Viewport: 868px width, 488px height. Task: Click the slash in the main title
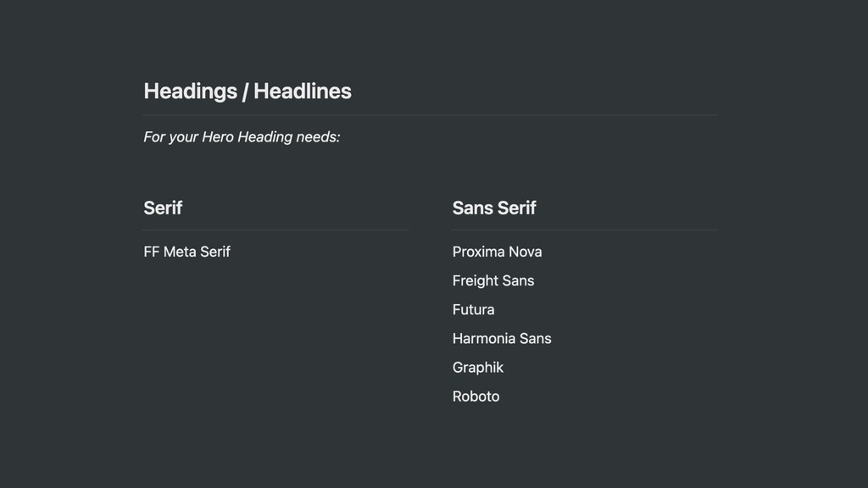(x=245, y=91)
